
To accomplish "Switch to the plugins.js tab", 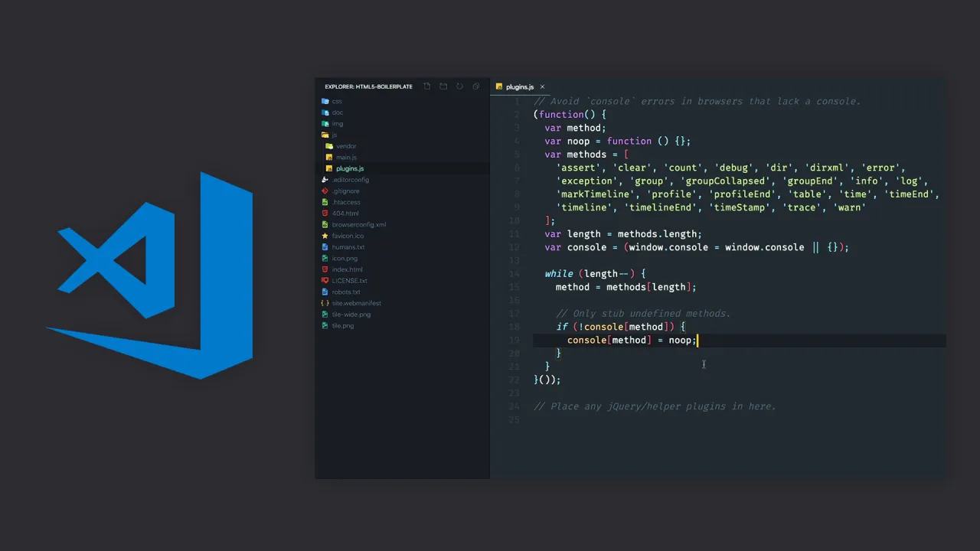I will point(520,86).
